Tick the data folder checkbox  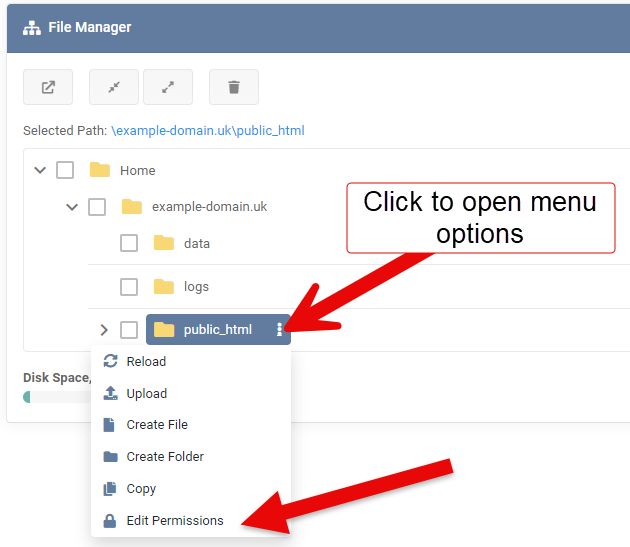coord(129,243)
